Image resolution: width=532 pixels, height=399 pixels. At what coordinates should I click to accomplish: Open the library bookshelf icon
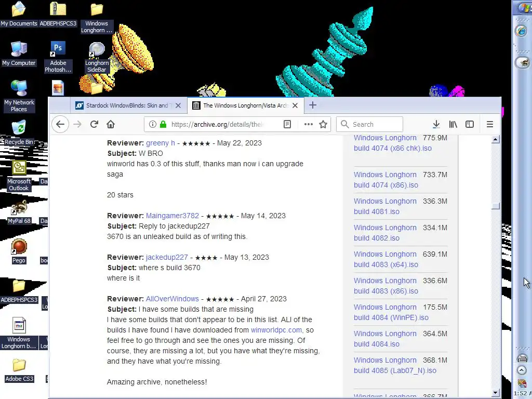pyautogui.click(x=453, y=124)
